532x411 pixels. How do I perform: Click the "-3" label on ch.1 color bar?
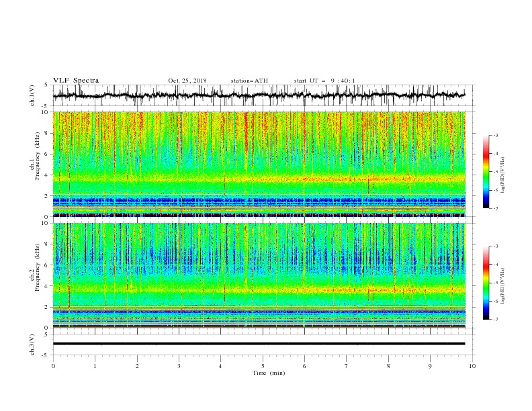tap(495, 135)
